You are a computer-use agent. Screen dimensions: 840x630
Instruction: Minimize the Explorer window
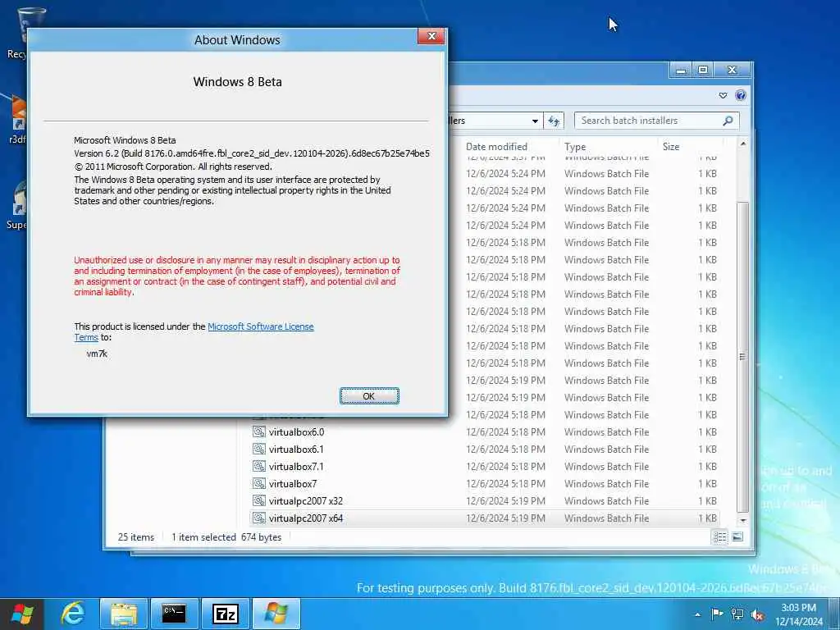tap(680, 71)
